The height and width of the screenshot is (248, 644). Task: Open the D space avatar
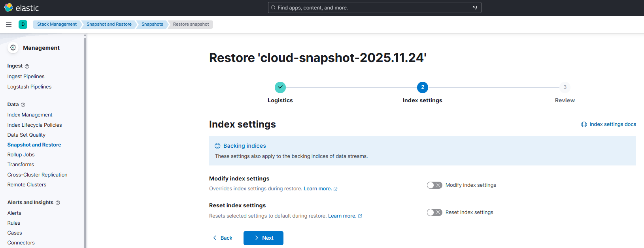pyautogui.click(x=23, y=24)
